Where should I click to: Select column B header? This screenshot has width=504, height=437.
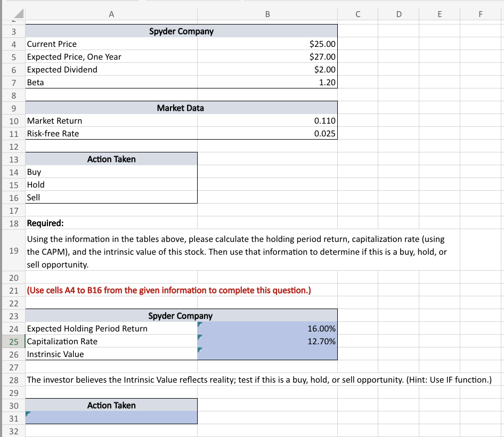pyautogui.click(x=267, y=14)
